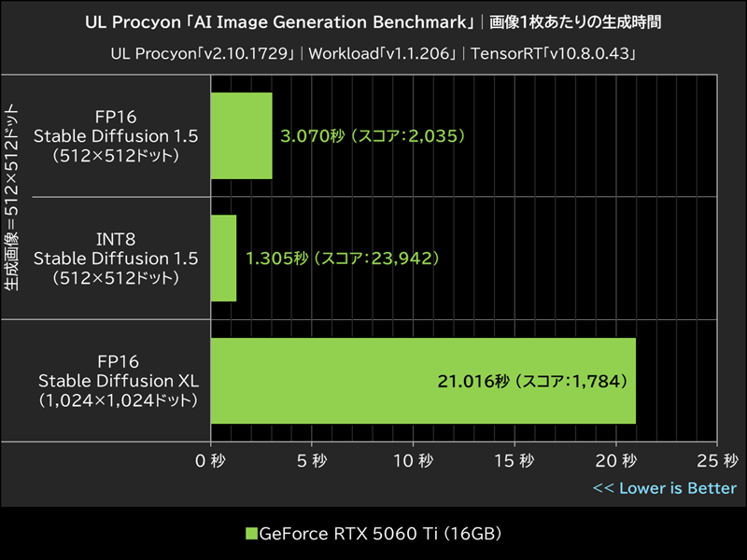Click the green FP16 Stable Diffusion 1.5 bar
Screen dimensions: 747x560
243,135
